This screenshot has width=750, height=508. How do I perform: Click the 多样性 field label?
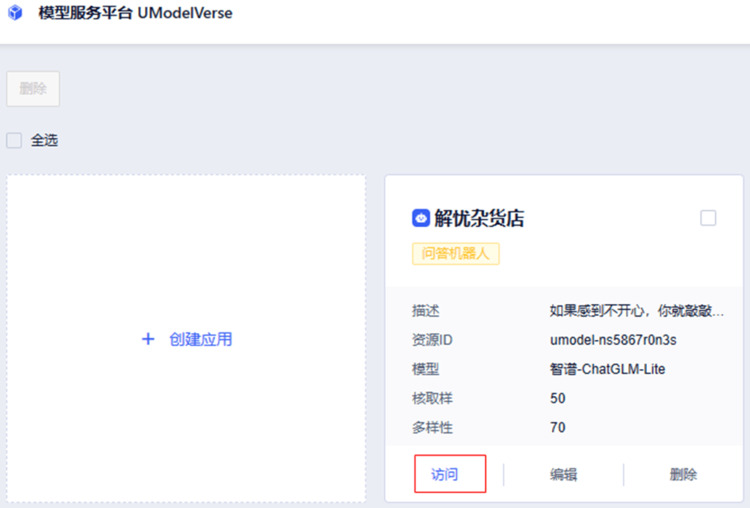pos(432,427)
